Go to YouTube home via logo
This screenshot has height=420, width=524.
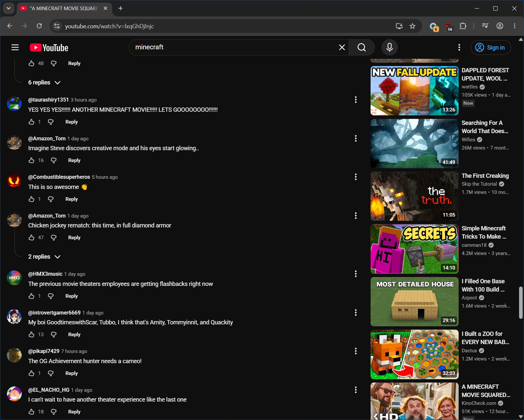click(x=49, y=48)
